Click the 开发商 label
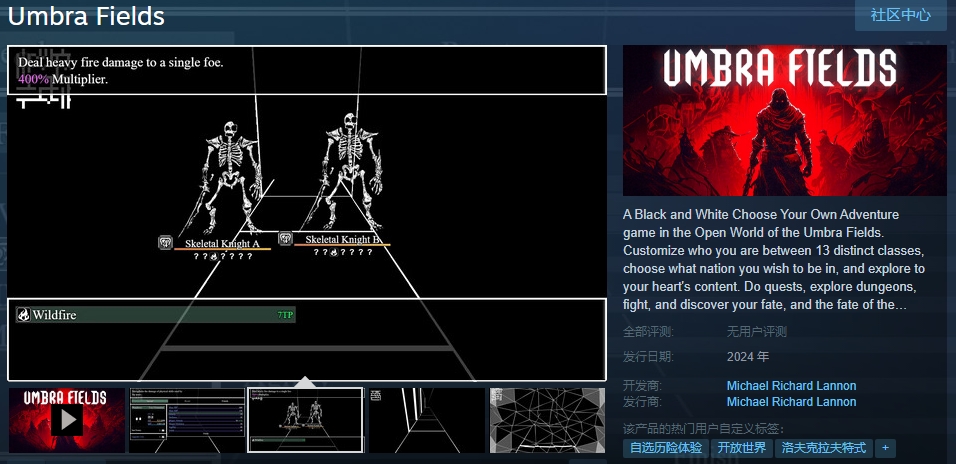The image size is (956, 464). tap(642, 385)
